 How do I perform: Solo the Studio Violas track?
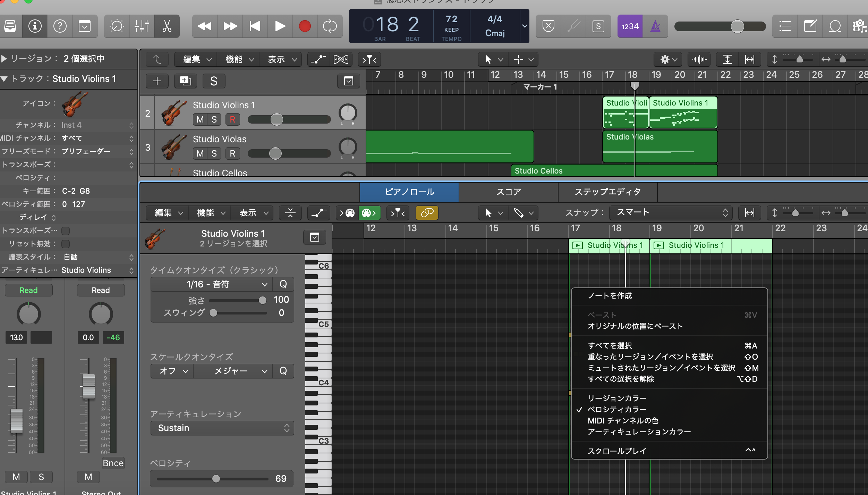click(214, 153)
